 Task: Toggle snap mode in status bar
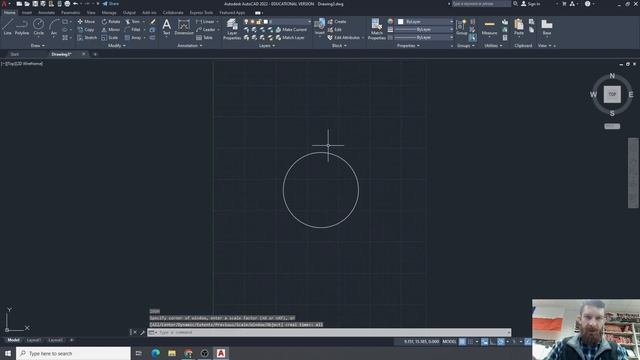pos(470,342)
